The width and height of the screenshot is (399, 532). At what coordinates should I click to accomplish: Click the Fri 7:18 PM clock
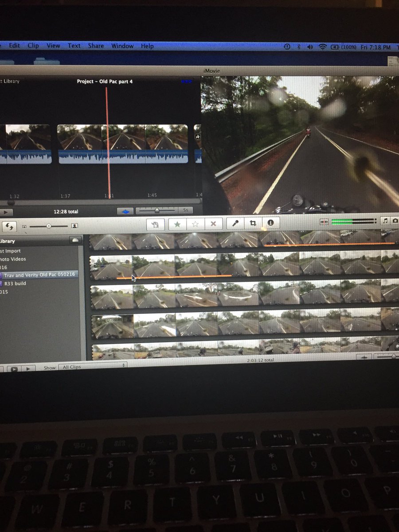[376, 47]
